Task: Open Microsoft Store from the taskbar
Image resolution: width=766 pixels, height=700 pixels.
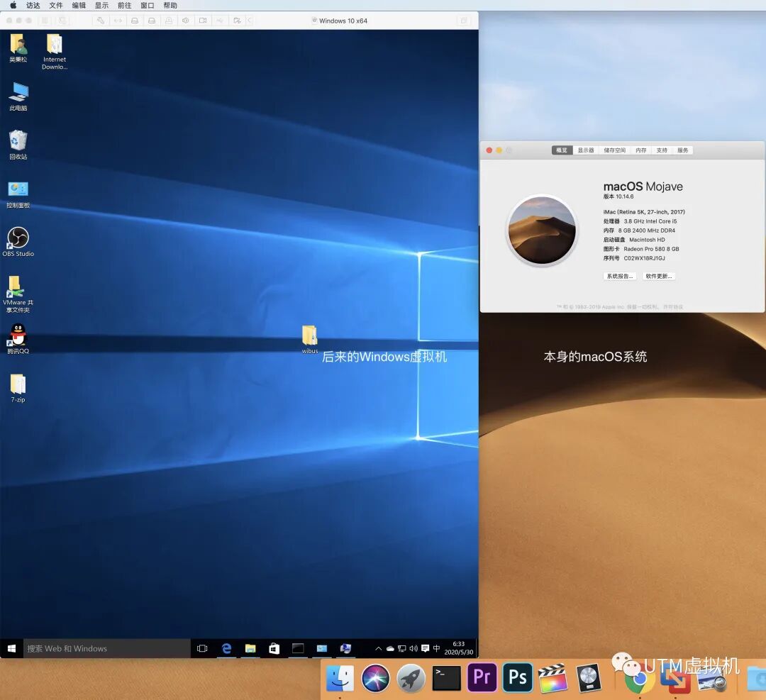Action: [x=274, y=648]
